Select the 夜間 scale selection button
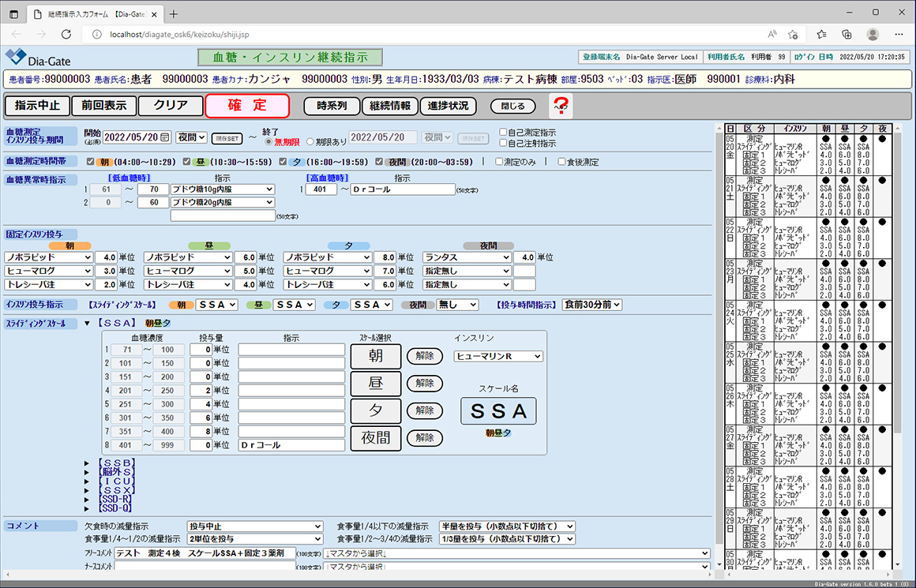Viewport: 916px width, 588px height. click(x=376, y=438)
